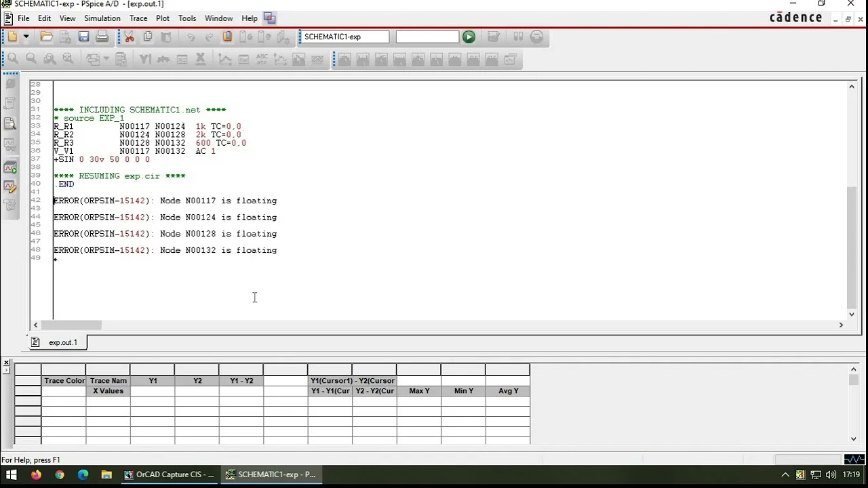Click the Mark Data Points icon

coord(280,59)
